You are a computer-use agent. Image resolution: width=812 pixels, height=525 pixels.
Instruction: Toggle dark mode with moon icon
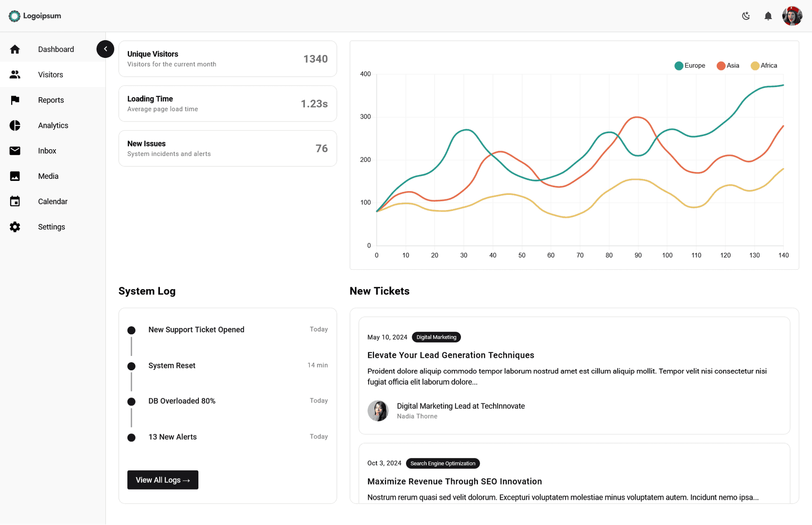746,16
